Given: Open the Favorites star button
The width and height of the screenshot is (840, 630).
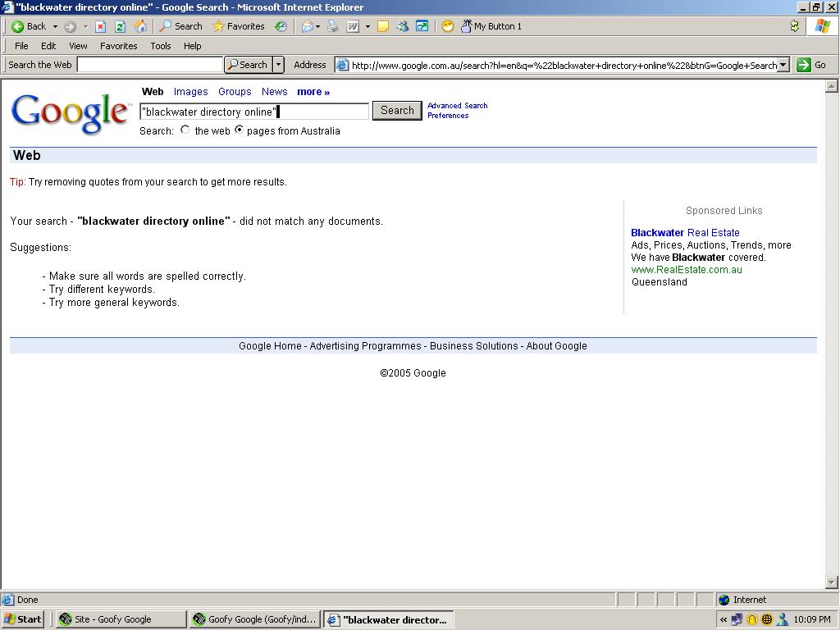Looking at the screenshot, I should tap(238, 26).
